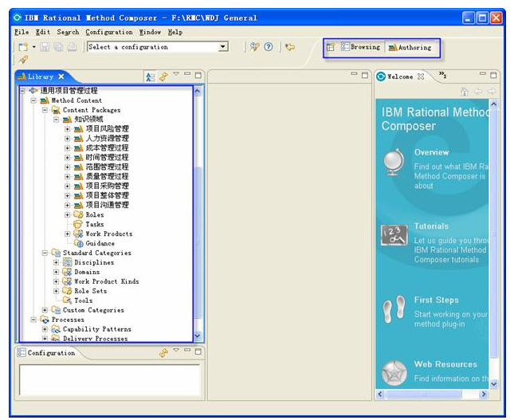Screen dimensions: 510x420
Task: Open the Web Resources link
Action: (x=445, y=364)
